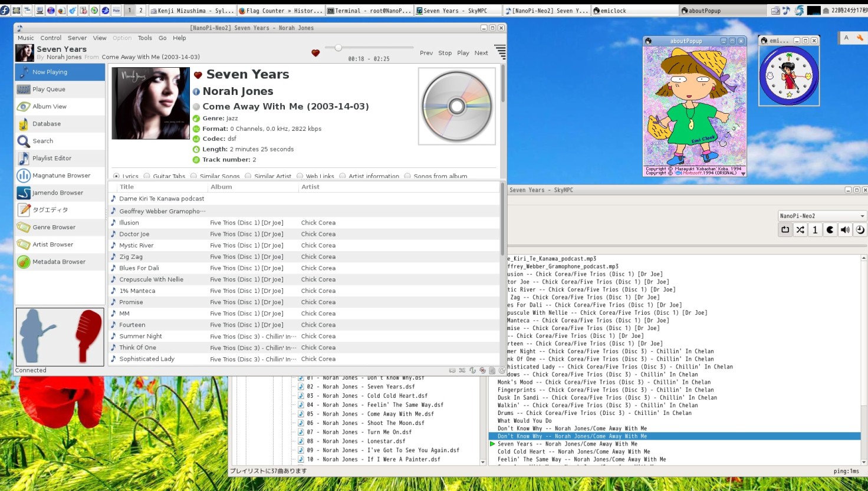Screen dimensions: 868x491
Task: Select the Similar Artist radio button
Action: (248, 176)
